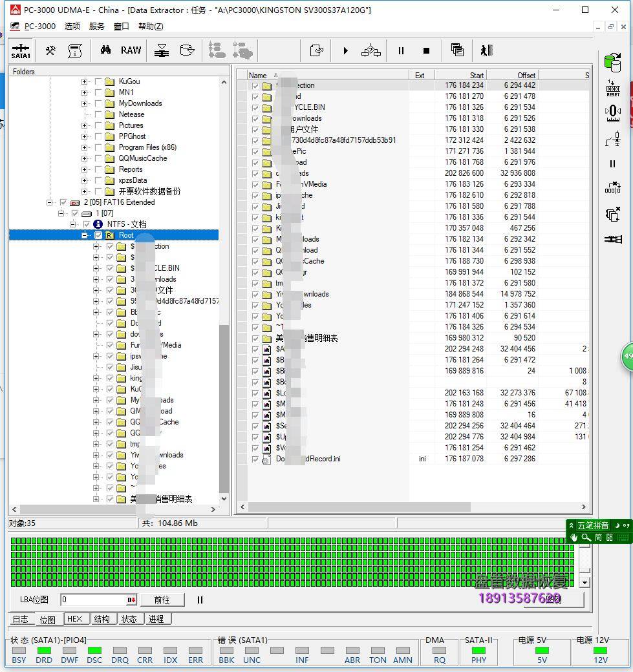Click the hammer and wrench tools icon

[50, 50]
